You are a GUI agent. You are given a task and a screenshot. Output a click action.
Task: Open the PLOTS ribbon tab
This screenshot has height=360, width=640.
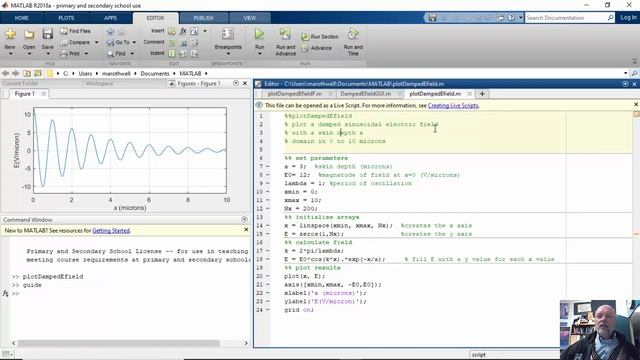(66, 18)
